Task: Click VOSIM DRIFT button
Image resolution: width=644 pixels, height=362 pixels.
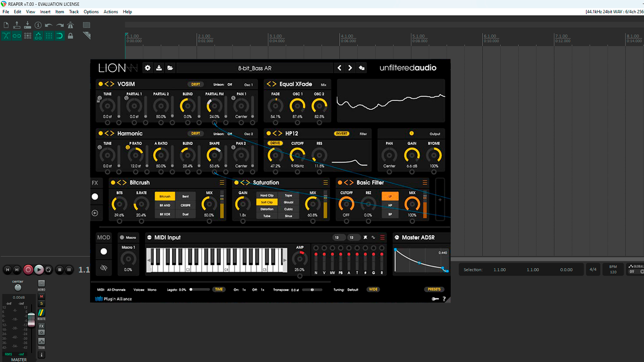Action: coord(196,84)
